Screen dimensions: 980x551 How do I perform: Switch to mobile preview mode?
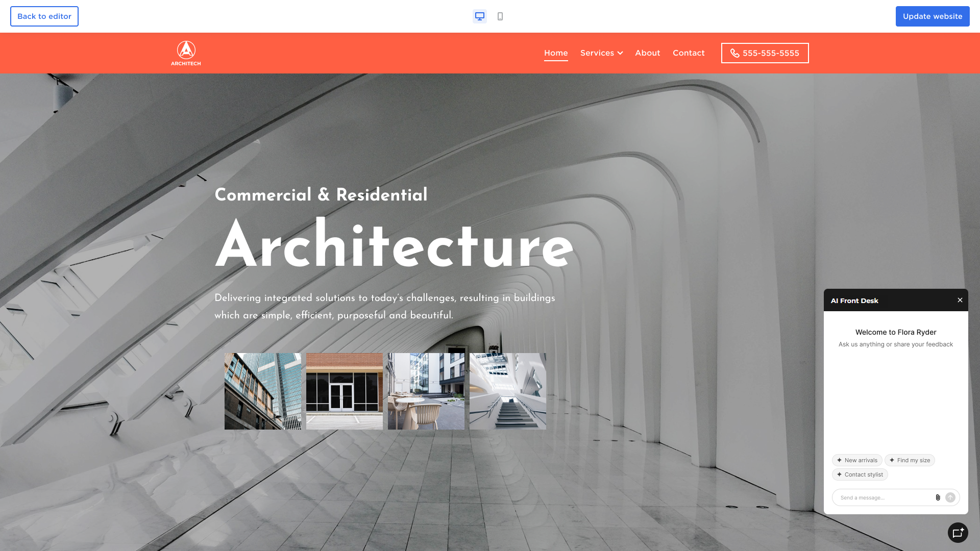point(500,16)
